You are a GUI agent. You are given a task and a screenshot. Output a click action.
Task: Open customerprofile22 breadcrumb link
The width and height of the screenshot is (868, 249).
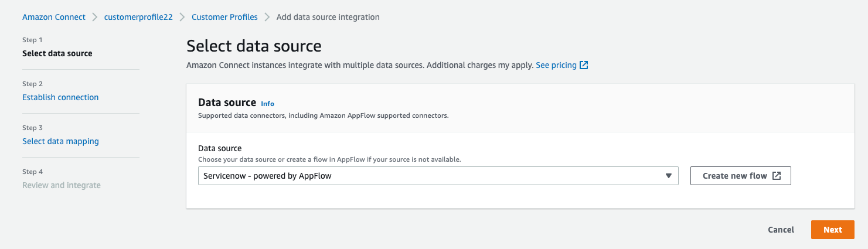click(x=138, y=17)
